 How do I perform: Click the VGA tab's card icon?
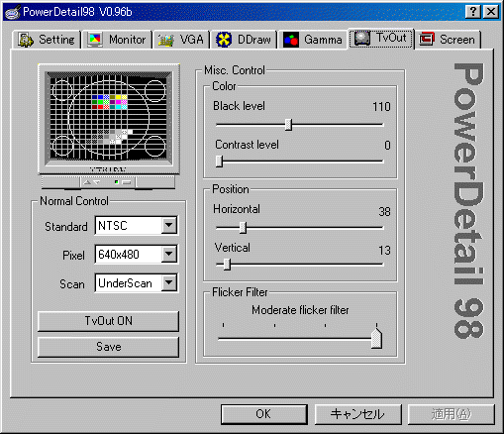pos(166,40)
